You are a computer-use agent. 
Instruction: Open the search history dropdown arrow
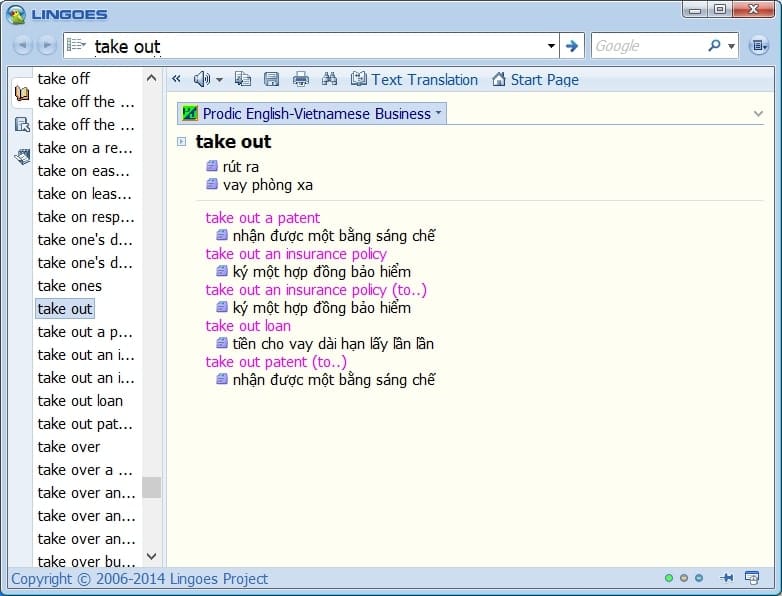pyautogui.click(x=551, y=46)
